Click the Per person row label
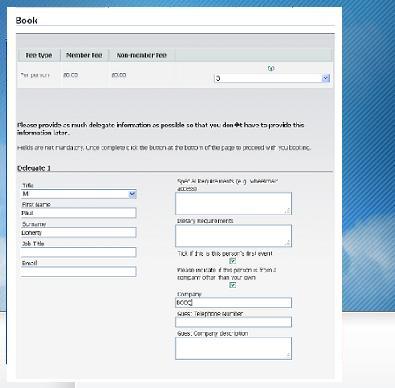This screenshot has height=388, width=395. 35,75
